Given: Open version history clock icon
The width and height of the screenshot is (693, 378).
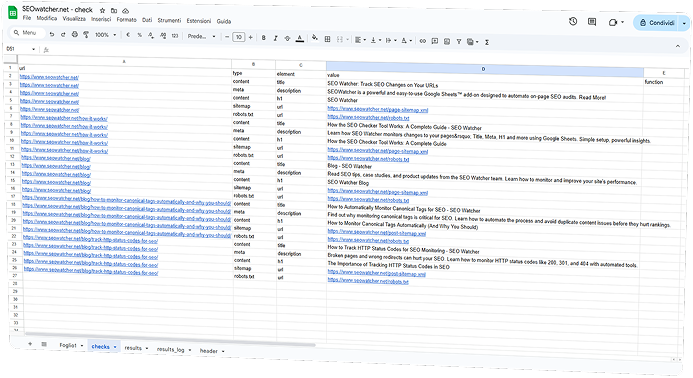Looking at the screenshot, I should point(573,21).
